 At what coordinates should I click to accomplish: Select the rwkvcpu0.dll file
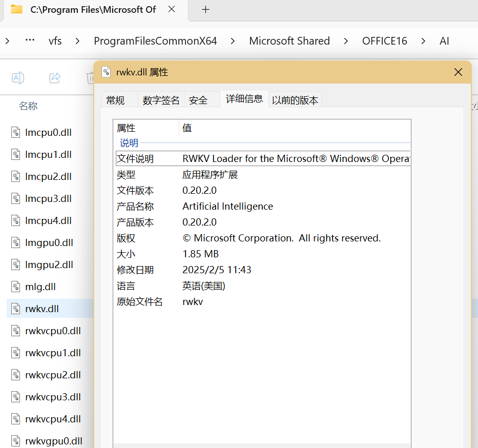tap(53, 331)
